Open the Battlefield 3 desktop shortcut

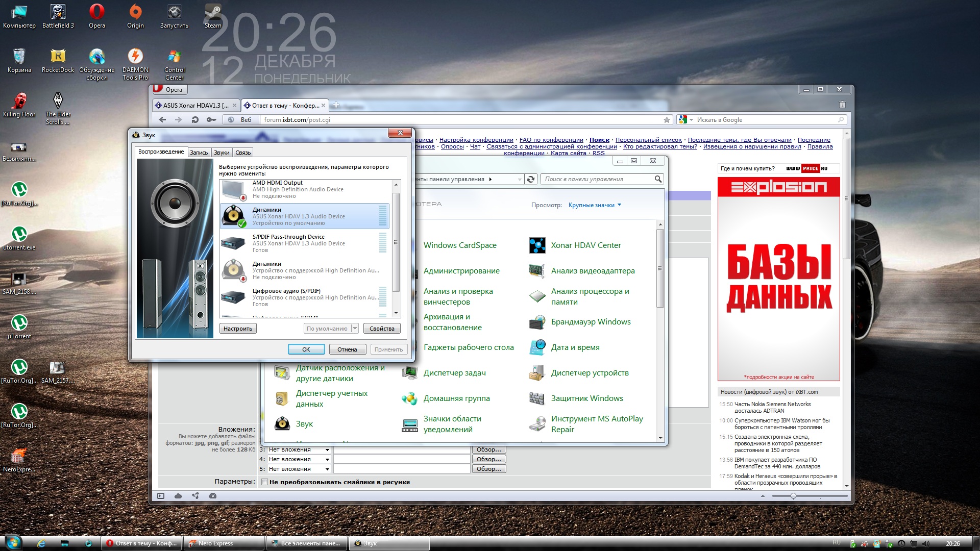[x=58, y=16]
